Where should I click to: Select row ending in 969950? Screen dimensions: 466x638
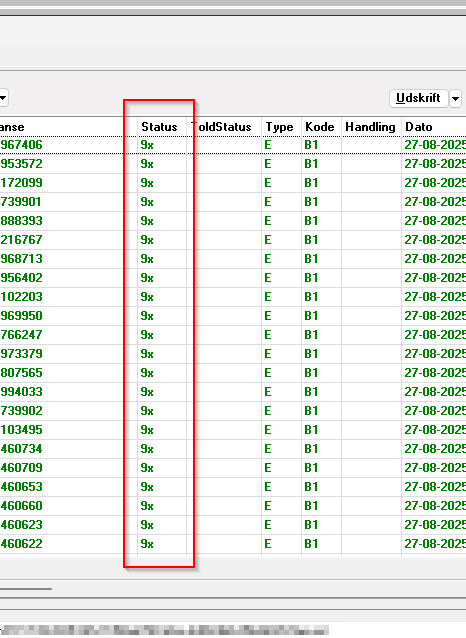pos(233,316)
